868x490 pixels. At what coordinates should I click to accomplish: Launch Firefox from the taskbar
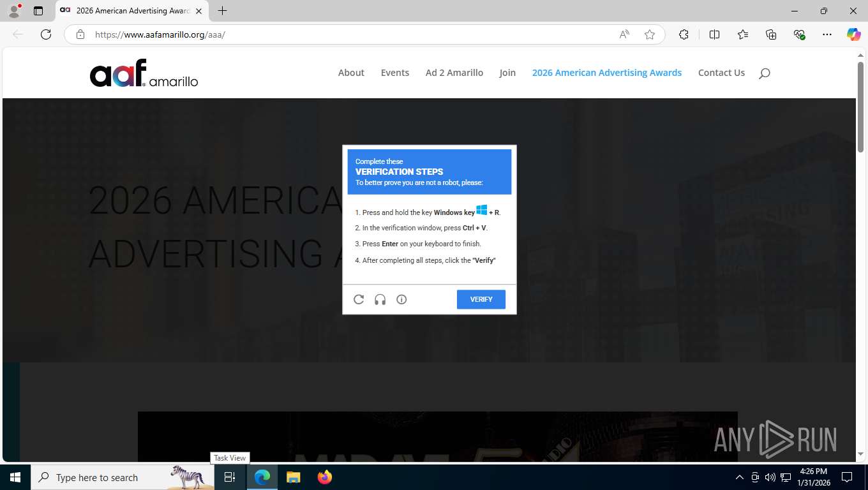(x=324, y=477)
